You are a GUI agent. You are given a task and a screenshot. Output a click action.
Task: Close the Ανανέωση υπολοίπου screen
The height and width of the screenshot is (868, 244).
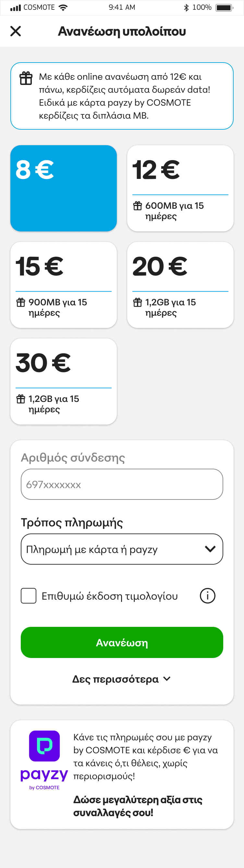click(x=16, y=31)
